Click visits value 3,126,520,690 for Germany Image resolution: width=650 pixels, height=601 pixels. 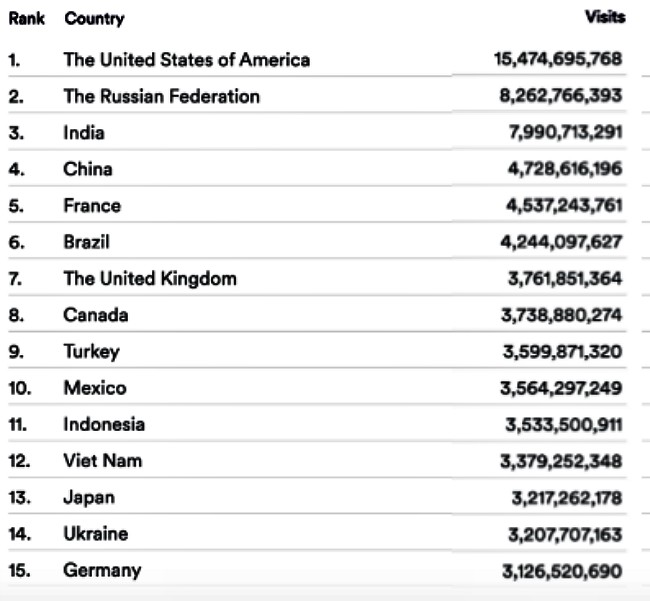(562, 571)
